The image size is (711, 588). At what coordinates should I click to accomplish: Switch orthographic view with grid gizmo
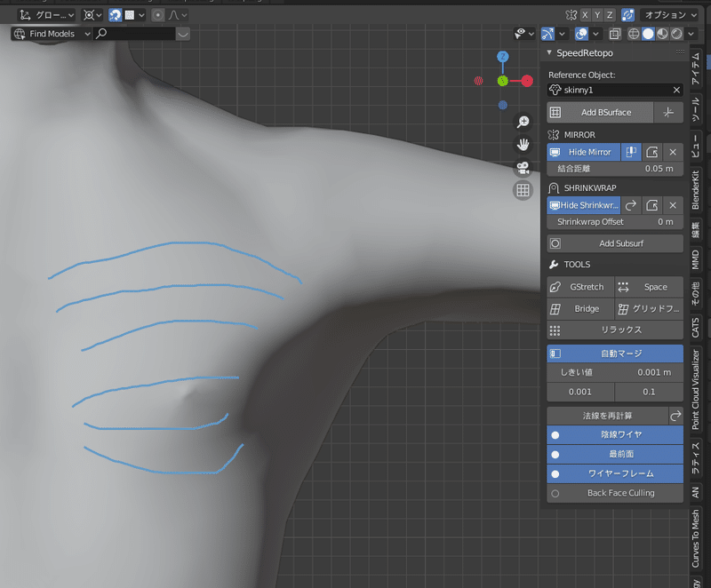523,190
